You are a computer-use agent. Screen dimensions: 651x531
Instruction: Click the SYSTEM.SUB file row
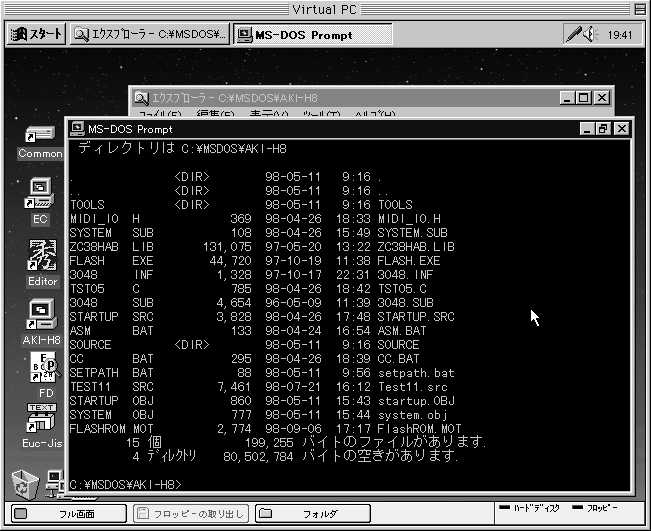(x=258, y=232)
